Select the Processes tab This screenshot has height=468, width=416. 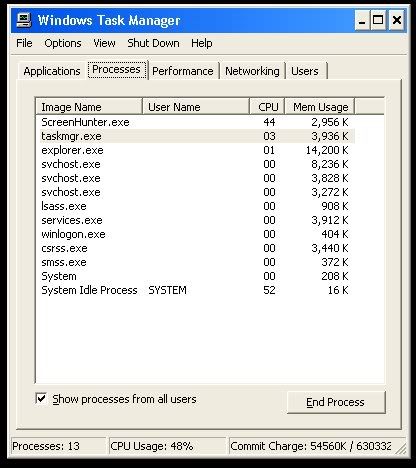(x=116, y=70)
